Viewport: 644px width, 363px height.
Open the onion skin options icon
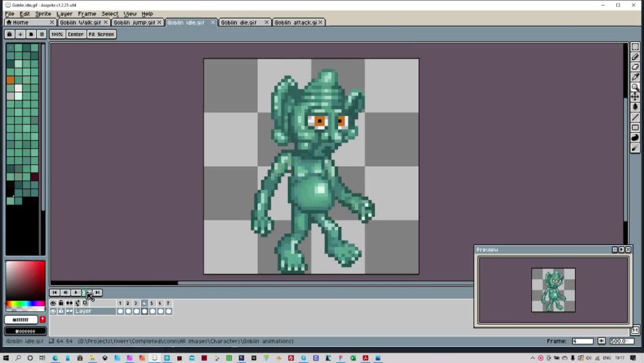pyautogui.click(x=77, y=303)
